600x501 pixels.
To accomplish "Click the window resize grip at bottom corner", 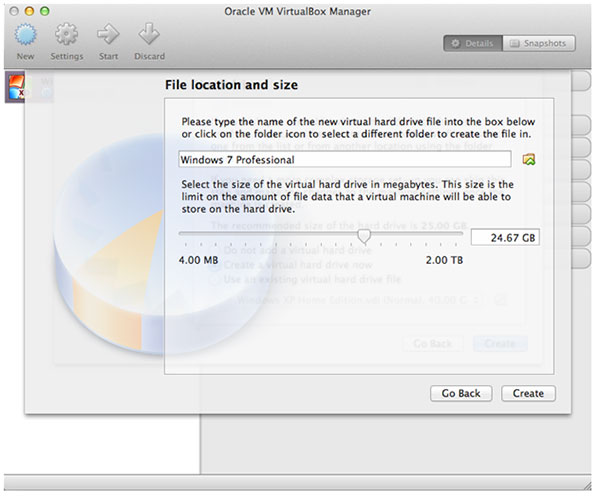I will click(x=587, y=485).
